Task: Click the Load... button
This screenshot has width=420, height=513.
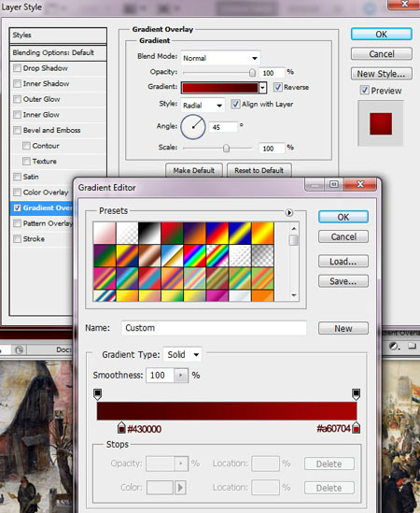Action: (x=343, y=262)
